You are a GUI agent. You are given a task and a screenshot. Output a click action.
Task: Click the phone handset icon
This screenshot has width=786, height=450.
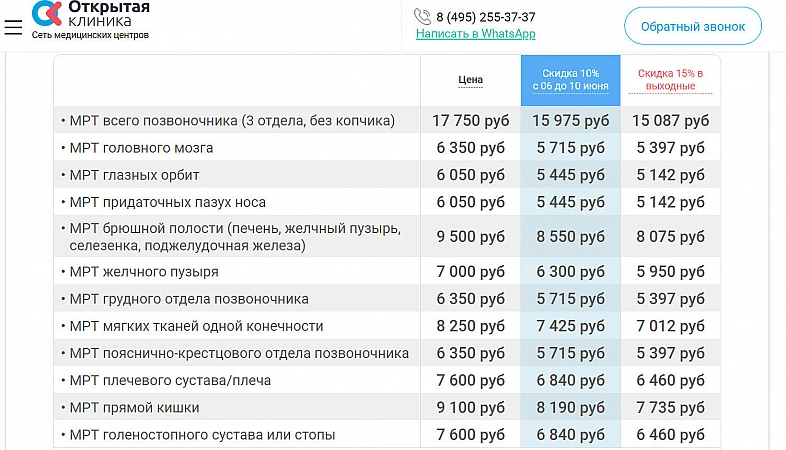click(422, 17)
